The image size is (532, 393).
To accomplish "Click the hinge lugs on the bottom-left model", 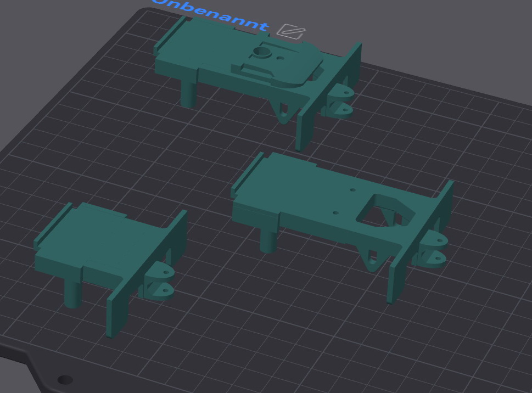I will [159, 280].
